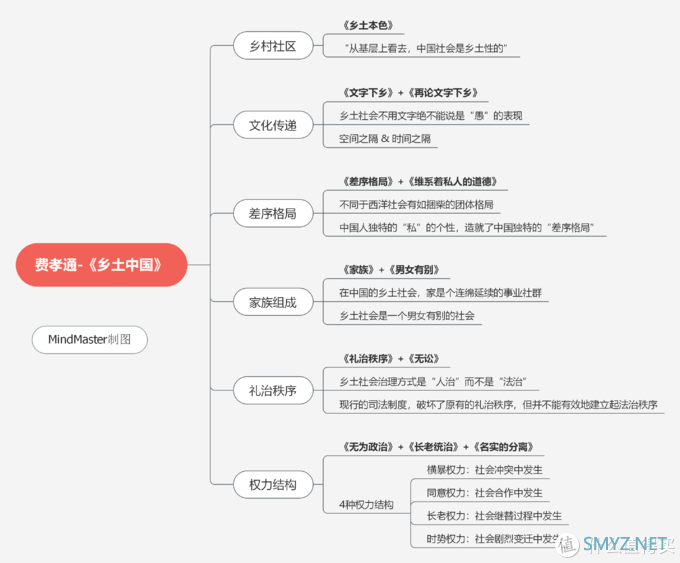Image resolution: width=680 pixels, height=563 pixels.
Task: Select subtopic 乡土社会是一个男女有别的社会
Action: 407,316
